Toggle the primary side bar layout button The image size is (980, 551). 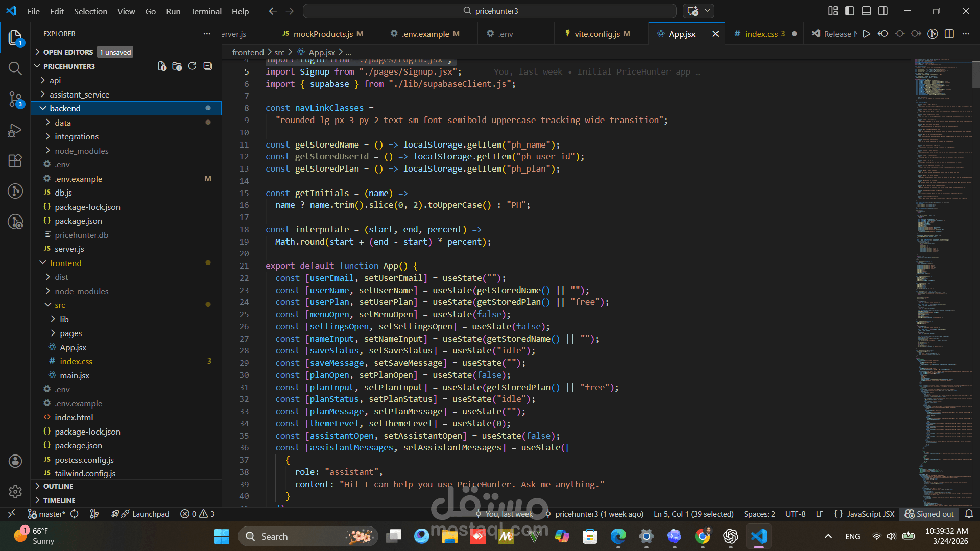coord(849,11)
